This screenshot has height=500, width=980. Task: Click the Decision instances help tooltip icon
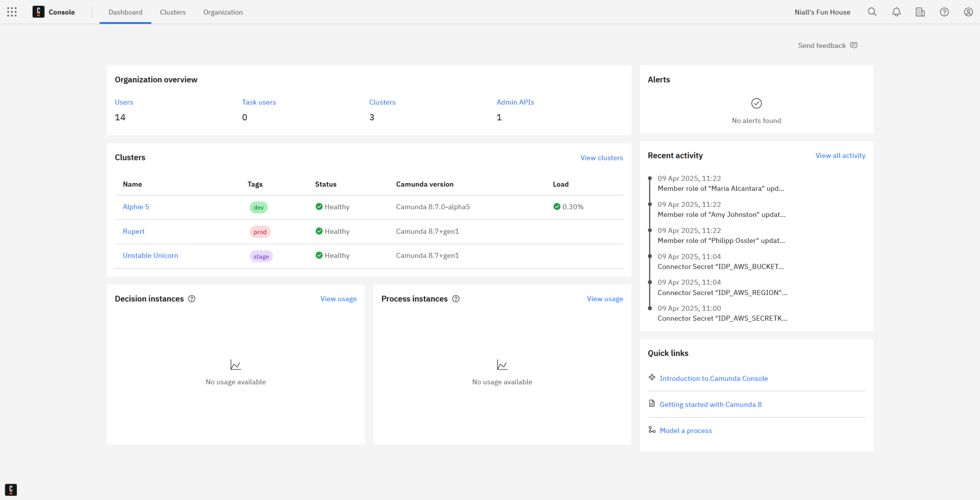pyautogui.click(x=191, y=298)
